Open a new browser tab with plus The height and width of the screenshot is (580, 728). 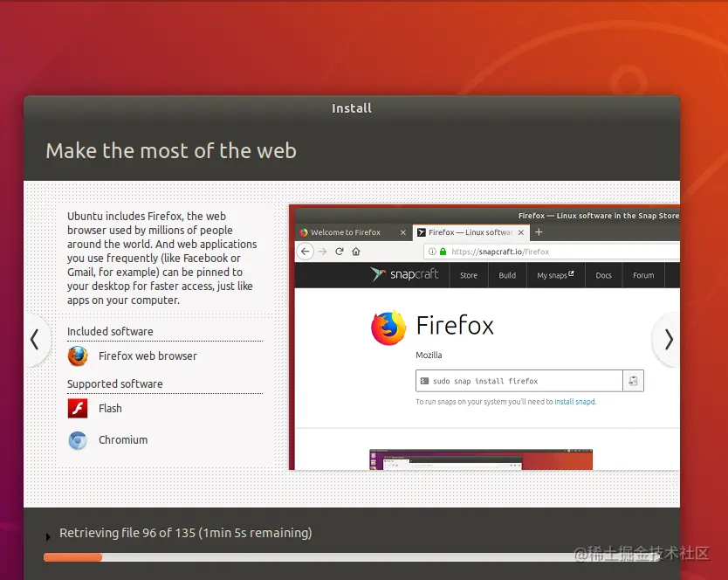[x=539, y=231]
